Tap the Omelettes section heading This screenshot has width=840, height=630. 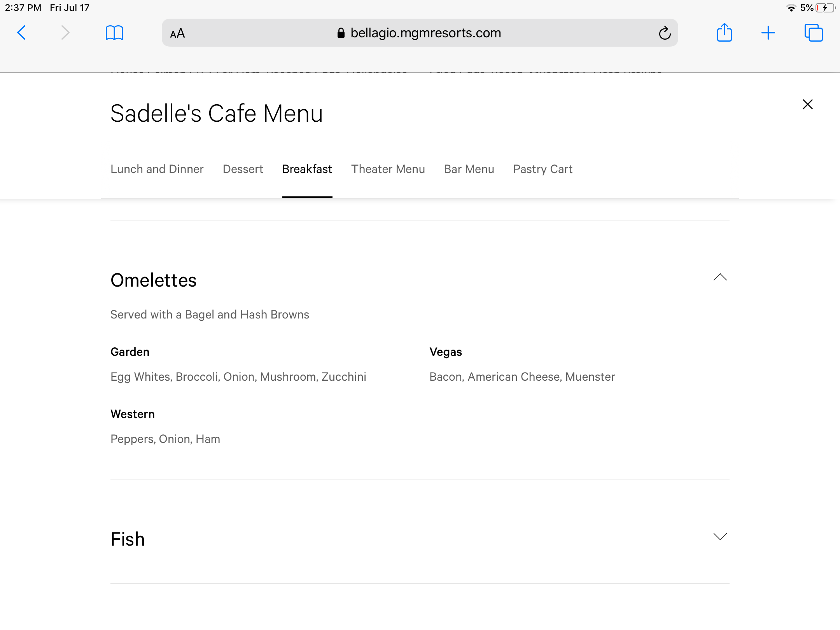(x=154, y=280)
